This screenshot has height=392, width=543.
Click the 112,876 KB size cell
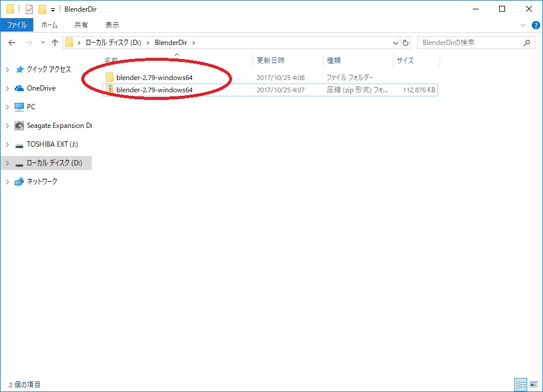(419, 90)
